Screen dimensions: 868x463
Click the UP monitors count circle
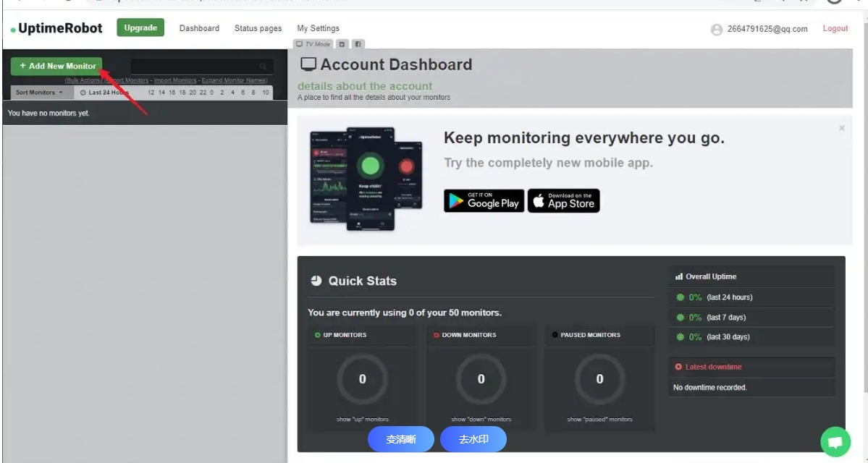pyautogui.click(x=363, y=380)
